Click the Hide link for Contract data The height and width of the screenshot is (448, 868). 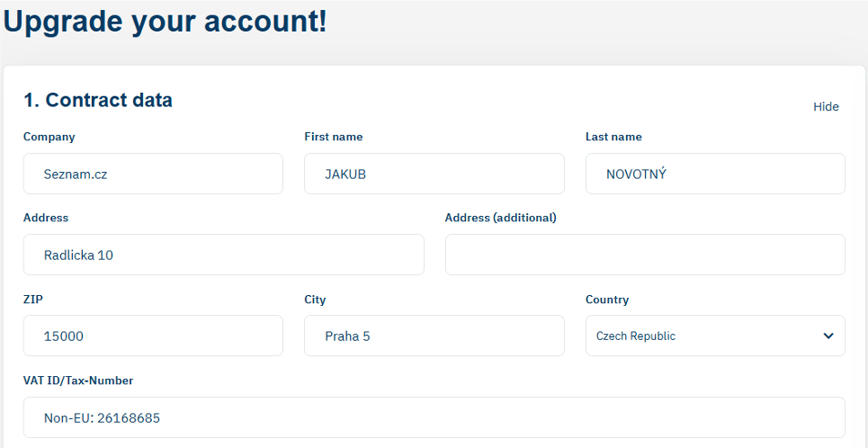tap(826, 107)
